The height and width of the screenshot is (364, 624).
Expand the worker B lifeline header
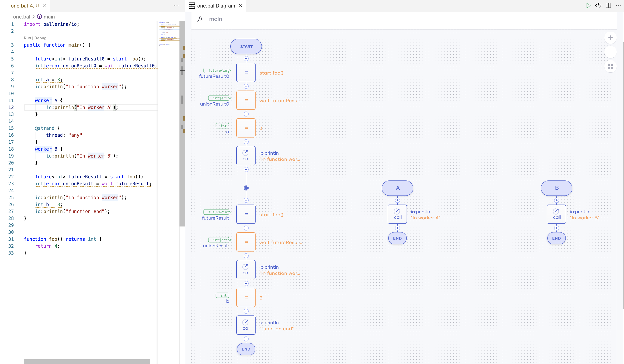click(x=556, y=188)
